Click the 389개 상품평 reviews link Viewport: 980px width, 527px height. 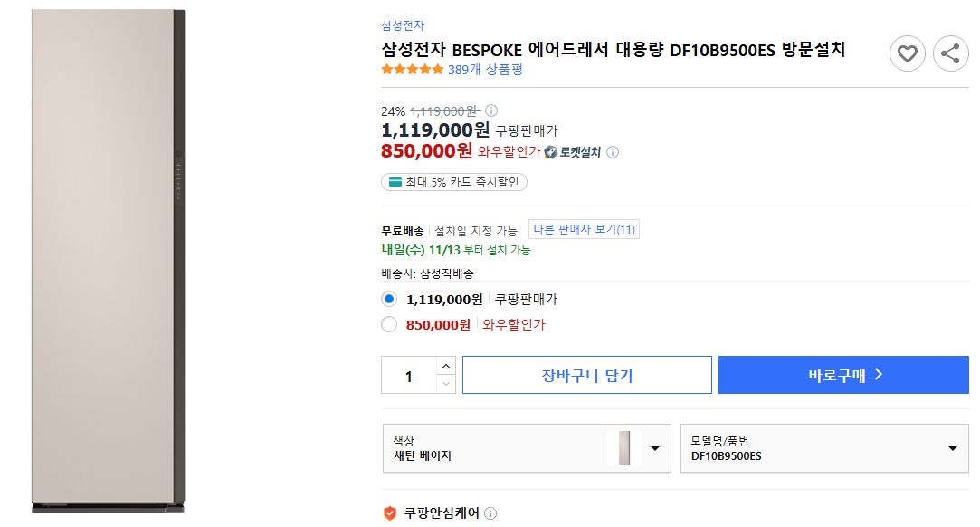[x=483, y=69]
